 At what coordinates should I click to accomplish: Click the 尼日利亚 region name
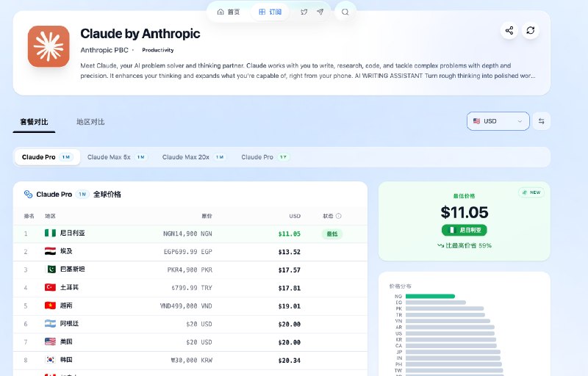click(72, 233)
